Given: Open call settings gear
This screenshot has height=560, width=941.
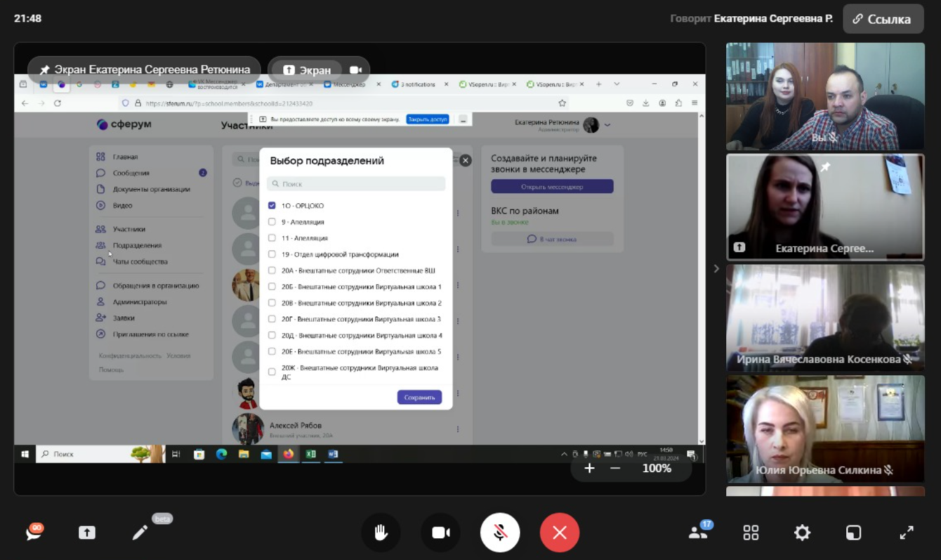Looking at the screenshot, I should [802, 533].
